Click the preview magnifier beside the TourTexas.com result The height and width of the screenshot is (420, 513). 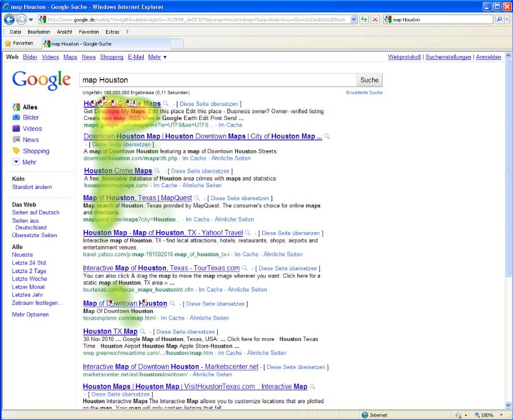coord(244,268)
